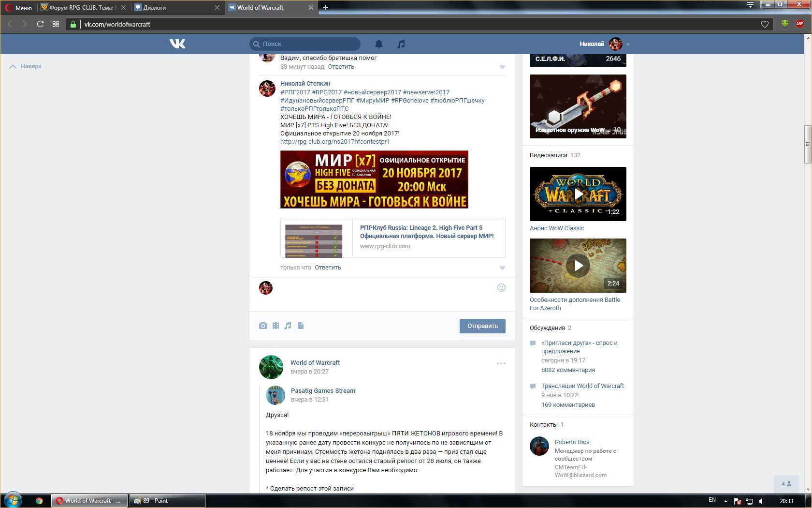Open World of Warcraft post author avatar
812x508 pixels.
[271, 367]
